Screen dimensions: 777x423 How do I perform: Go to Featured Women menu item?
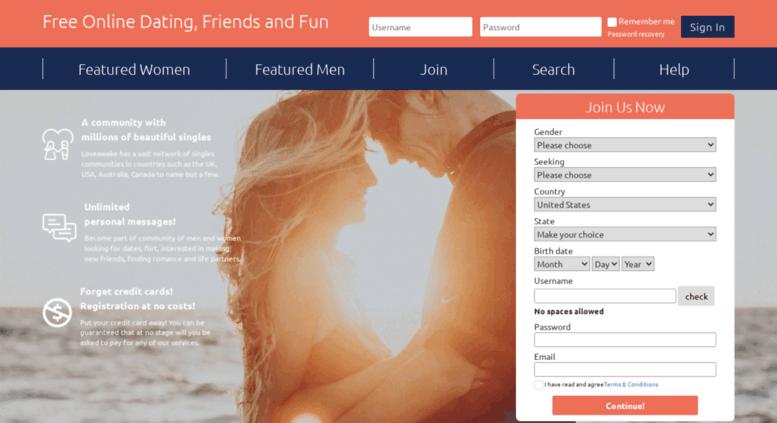[x=134, y=69]
